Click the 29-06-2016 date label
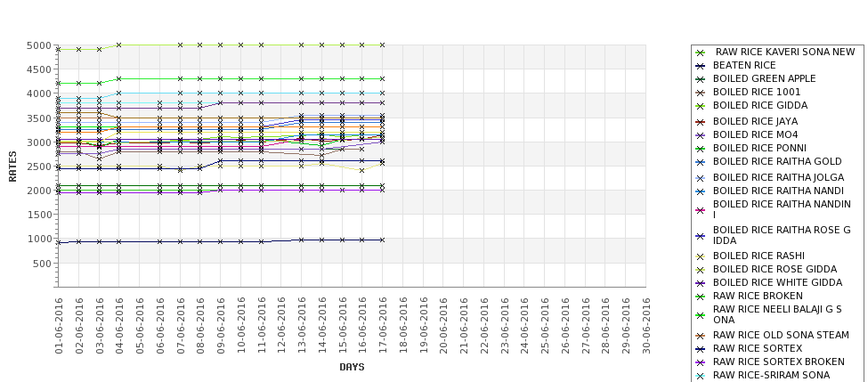 pyautogui.click(x=626, y=326)
